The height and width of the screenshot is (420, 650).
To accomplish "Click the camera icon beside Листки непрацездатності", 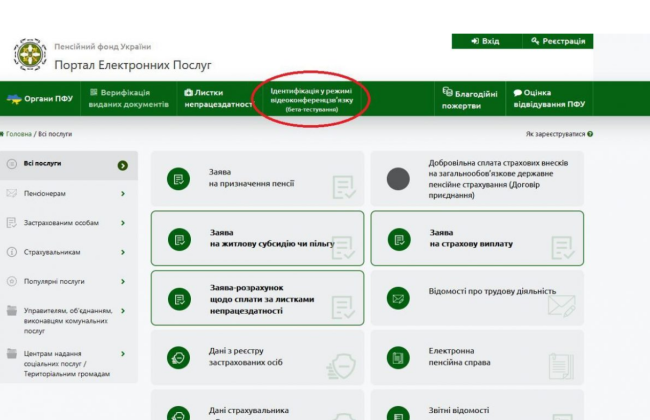I will (189, 92).
